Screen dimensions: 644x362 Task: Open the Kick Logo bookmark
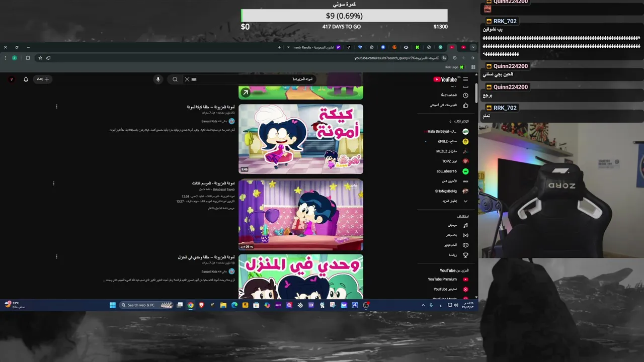click(454, 67)
